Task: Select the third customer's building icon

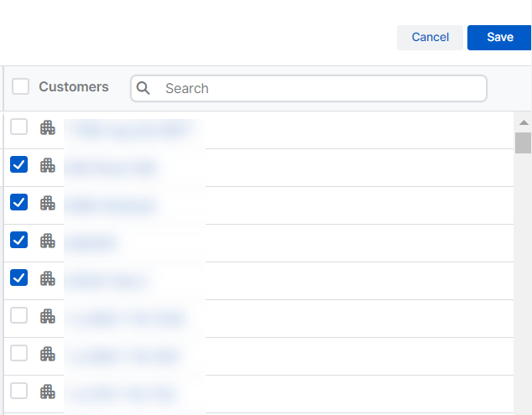Action: tap(48, 203)
